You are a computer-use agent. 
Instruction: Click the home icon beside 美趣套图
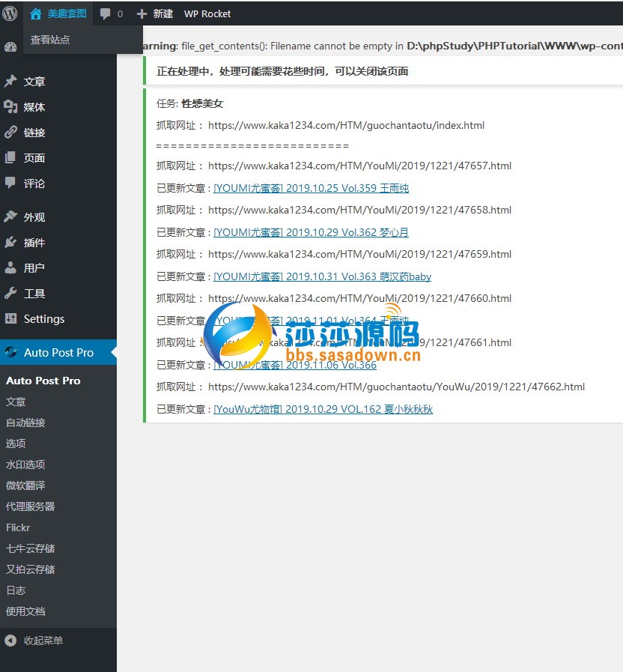(x=35, y=13)
